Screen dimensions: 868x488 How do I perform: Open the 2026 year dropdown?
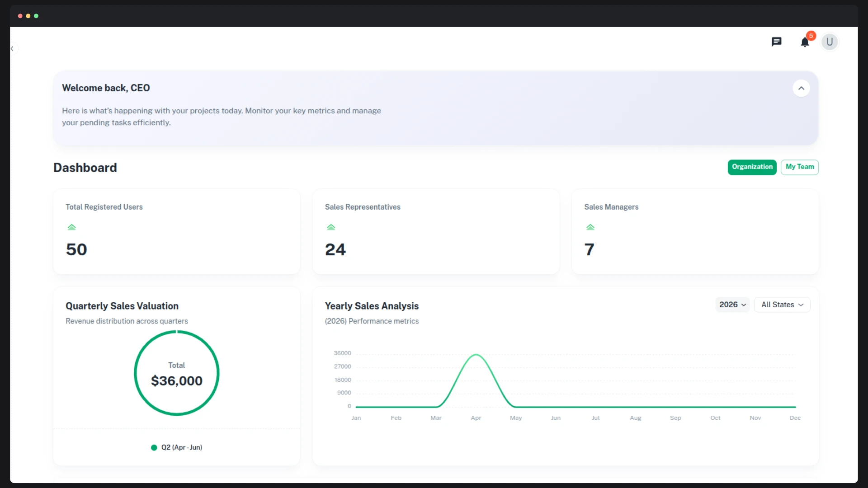[732, 305]
